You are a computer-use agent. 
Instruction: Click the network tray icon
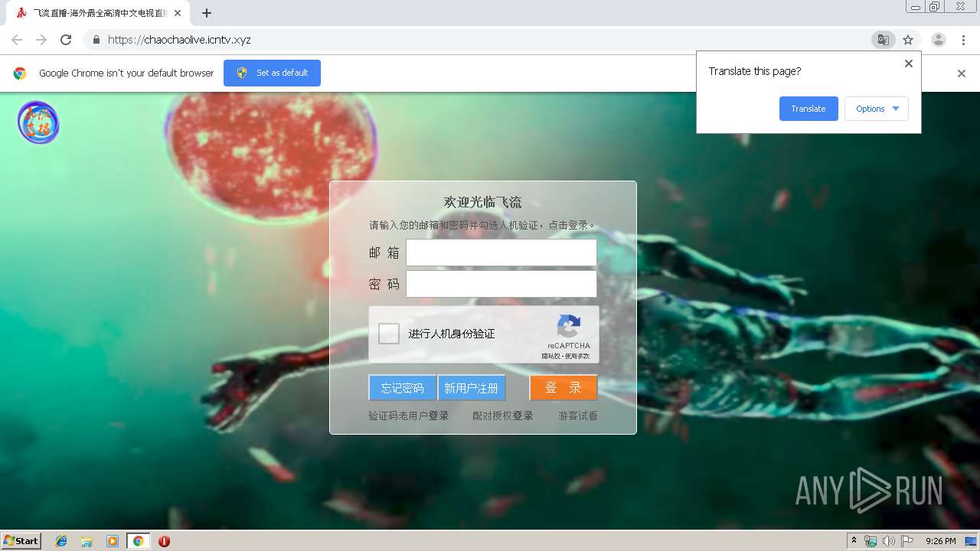tap(871, 541)
